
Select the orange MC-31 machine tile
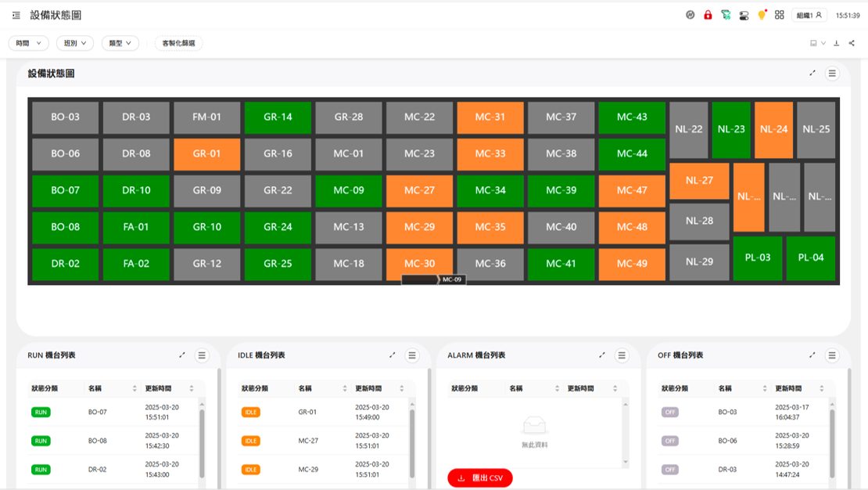[490, 117]
